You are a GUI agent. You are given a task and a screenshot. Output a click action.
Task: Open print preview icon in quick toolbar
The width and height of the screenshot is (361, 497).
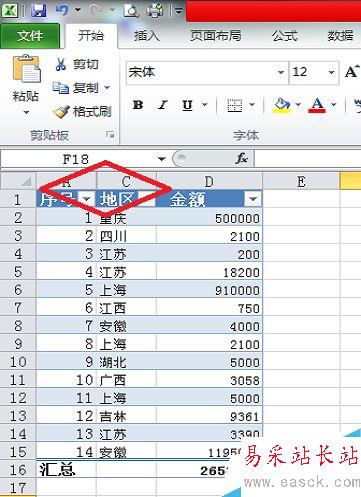pos(131,11)
